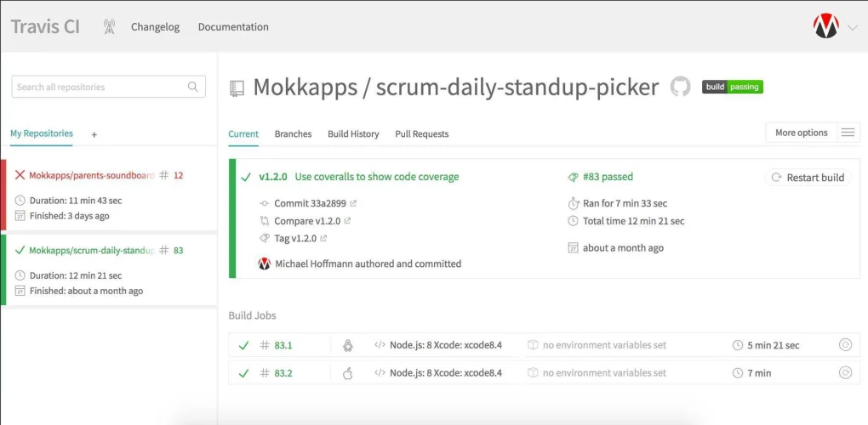Focus the Search all repositories field
The height and width of the screenshot is (425, 868).
point(109,87)
